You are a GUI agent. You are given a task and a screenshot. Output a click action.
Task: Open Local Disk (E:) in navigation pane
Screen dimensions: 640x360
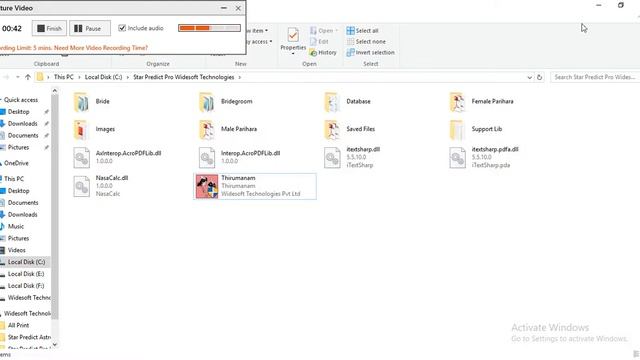click(25, 274)
